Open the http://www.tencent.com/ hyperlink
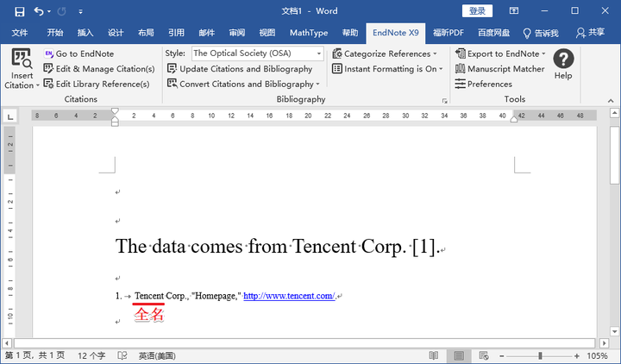Screen dimensions: 621x364 [289, 296]
